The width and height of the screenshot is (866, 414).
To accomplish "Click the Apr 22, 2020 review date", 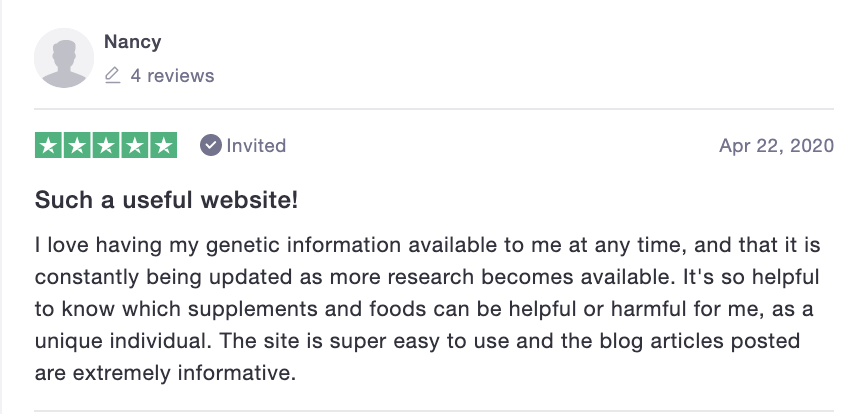I will (776, 146).
